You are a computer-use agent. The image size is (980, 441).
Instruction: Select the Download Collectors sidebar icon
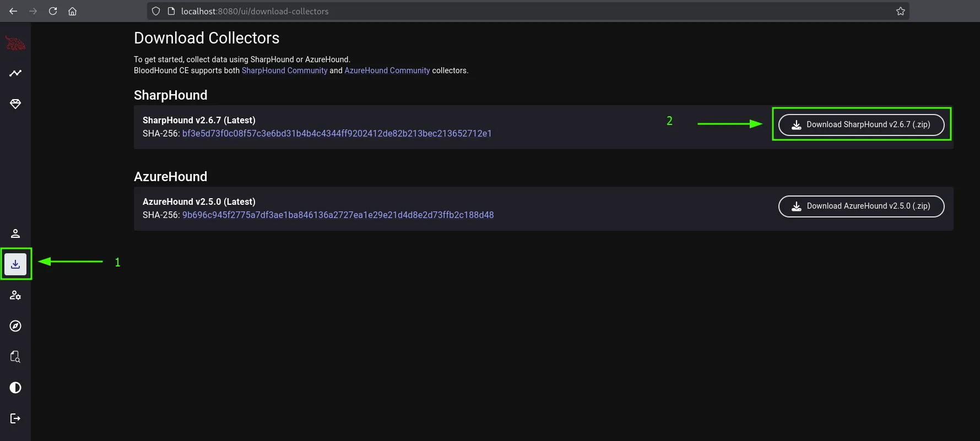tap(15, 264)
